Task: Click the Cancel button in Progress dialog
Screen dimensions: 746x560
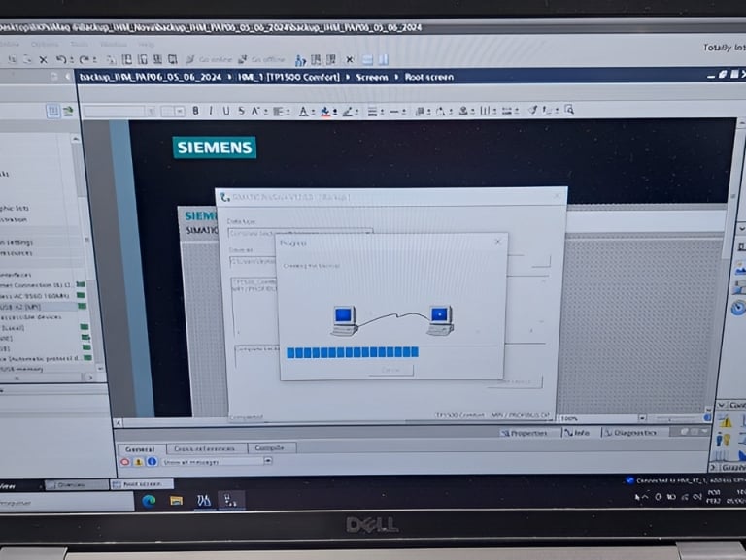Action: (391, 370)
